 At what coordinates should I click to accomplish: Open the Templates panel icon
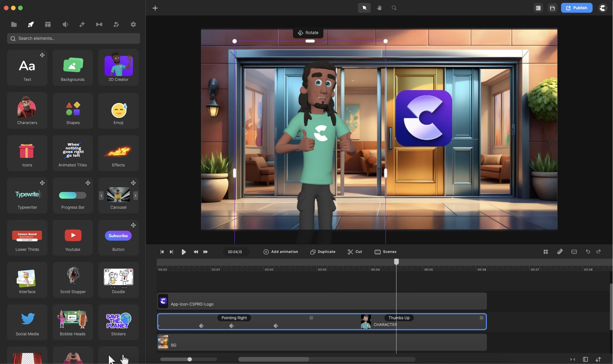point(48,24)
